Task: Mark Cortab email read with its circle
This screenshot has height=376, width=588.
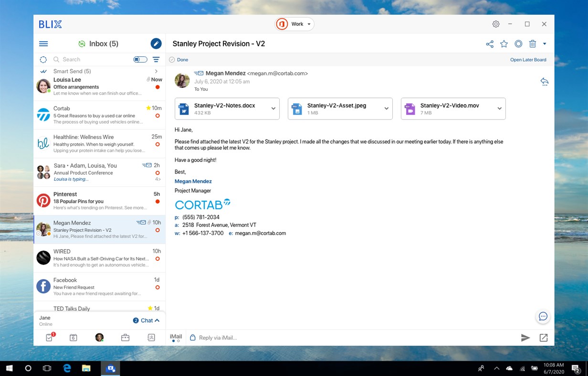Action: (x=157, y=116)
